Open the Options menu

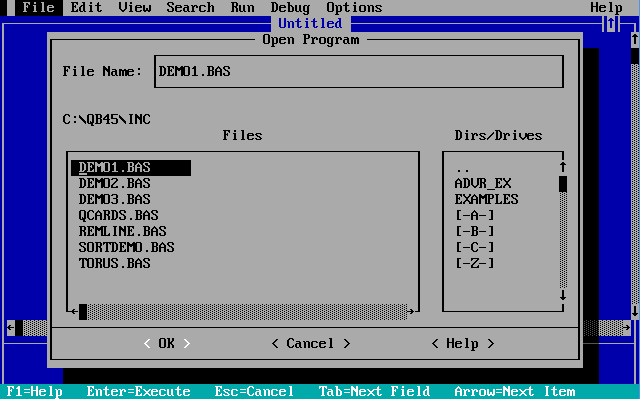click(x=354, y=7)
